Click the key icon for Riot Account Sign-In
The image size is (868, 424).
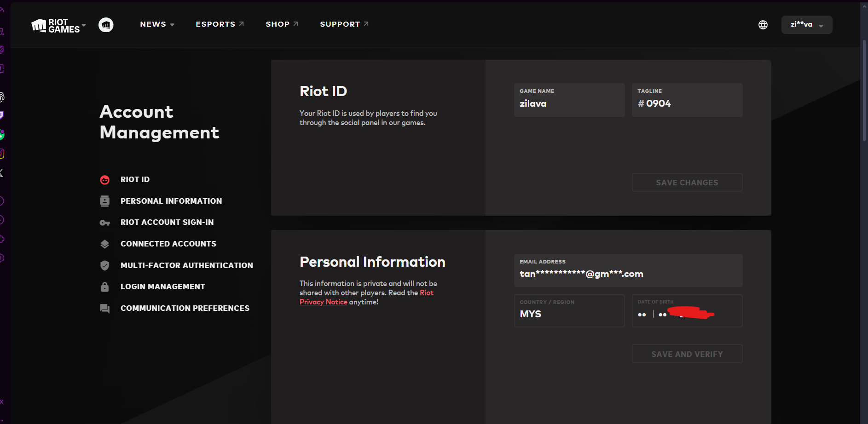105,223
